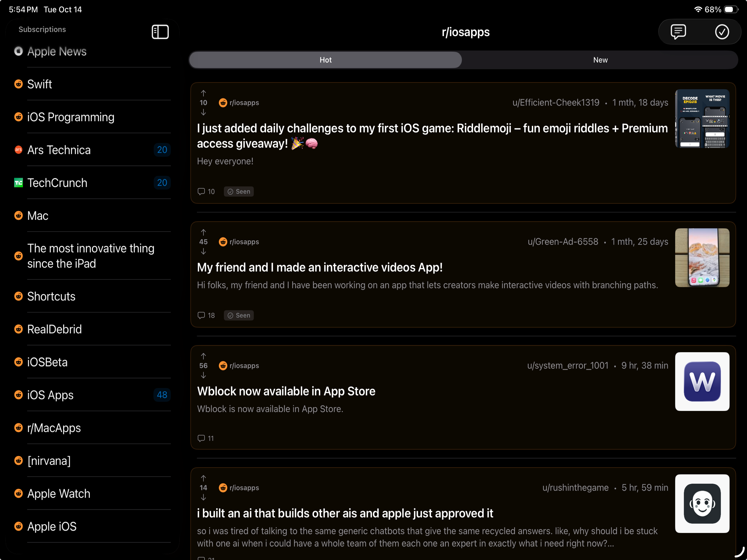Image resolution: width=747 pixels, height=560 pixels.
Task: Open interactive videos post phone thumbnail
Action: pyautogui.click(x=702, y=258)
